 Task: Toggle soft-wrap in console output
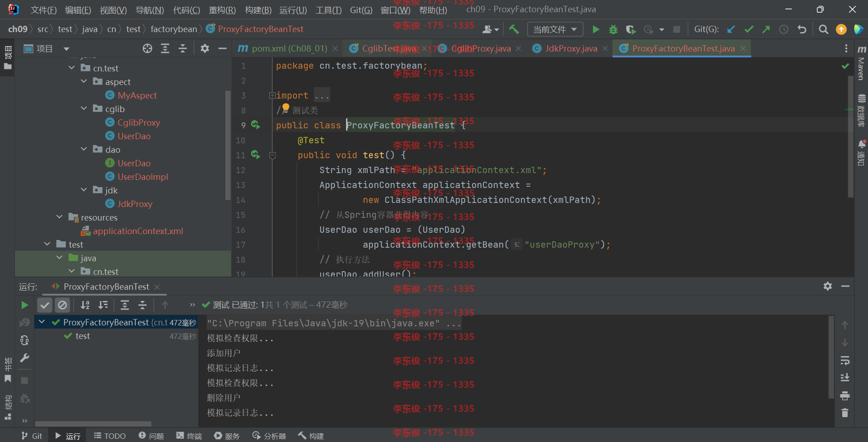point(845,360)
